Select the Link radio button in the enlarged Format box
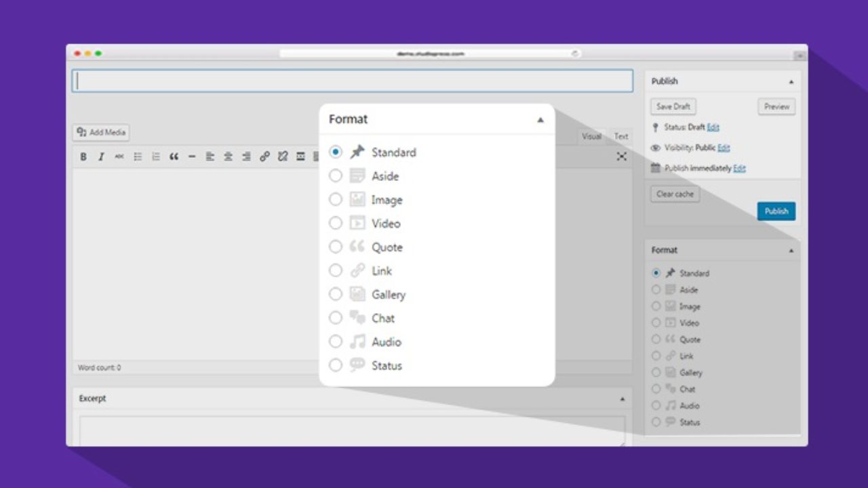The width and height of the screenshot is (868, 488). coord(336,270)
